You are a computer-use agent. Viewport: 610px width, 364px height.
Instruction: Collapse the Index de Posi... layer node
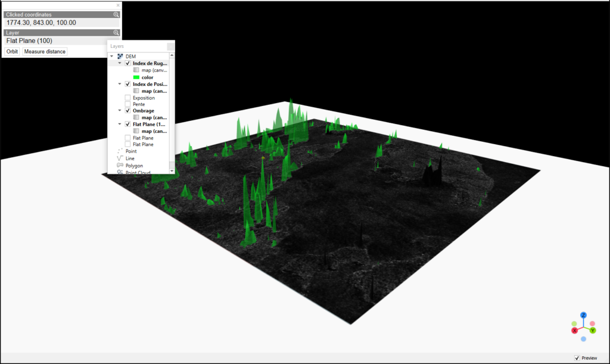pyautogui.click(x=120, y=85)
